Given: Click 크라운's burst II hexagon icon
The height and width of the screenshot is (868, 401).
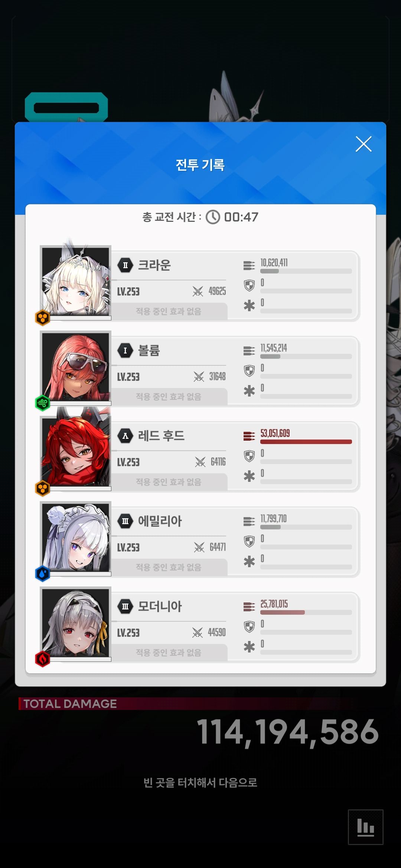Looking at the screenshot, I should point(125,265).
